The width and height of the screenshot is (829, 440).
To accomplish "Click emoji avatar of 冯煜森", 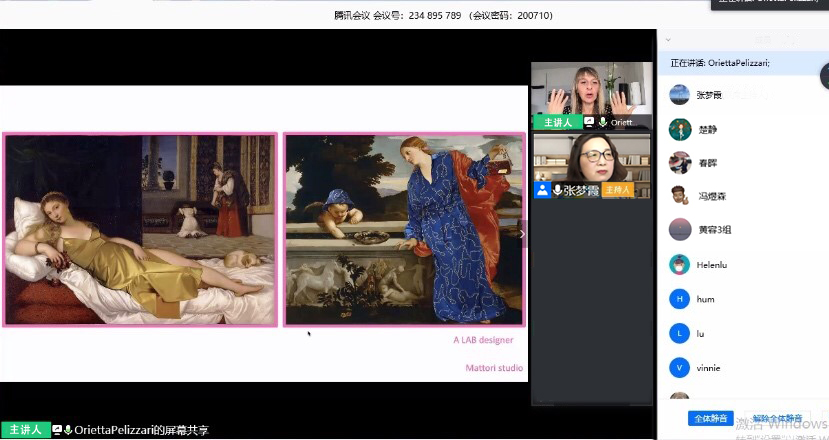I will (679, 196).
